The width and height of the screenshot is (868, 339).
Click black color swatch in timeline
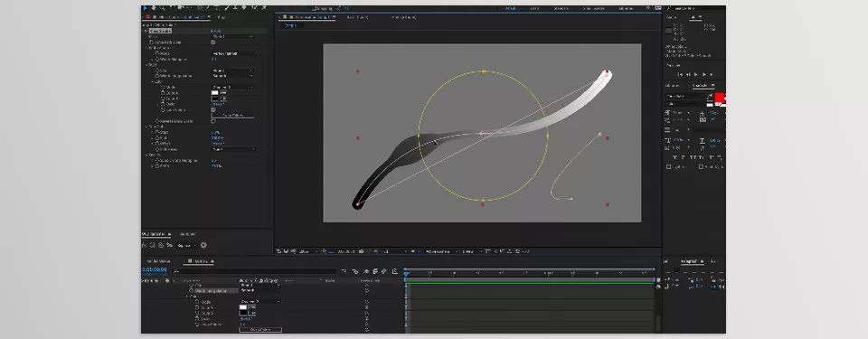pyautogui.click(x=243, y=313)
